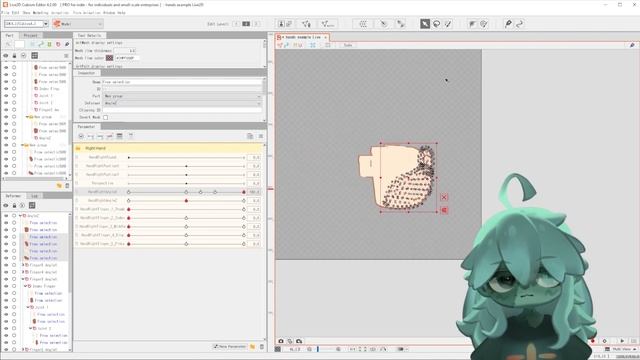The image size is (640, 360).
Task: Click the Name field in Inspector
Action: pyautogui.click(x=182, y=82)
